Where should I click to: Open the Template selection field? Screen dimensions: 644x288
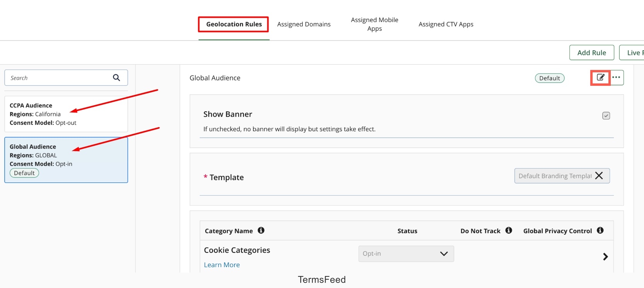tap(562, 176)
